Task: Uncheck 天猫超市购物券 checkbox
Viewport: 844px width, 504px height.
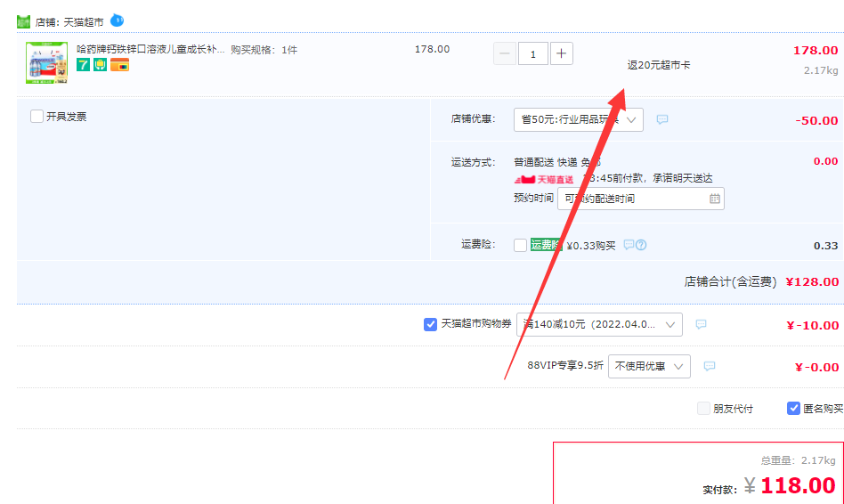Action: pos(430,324)
